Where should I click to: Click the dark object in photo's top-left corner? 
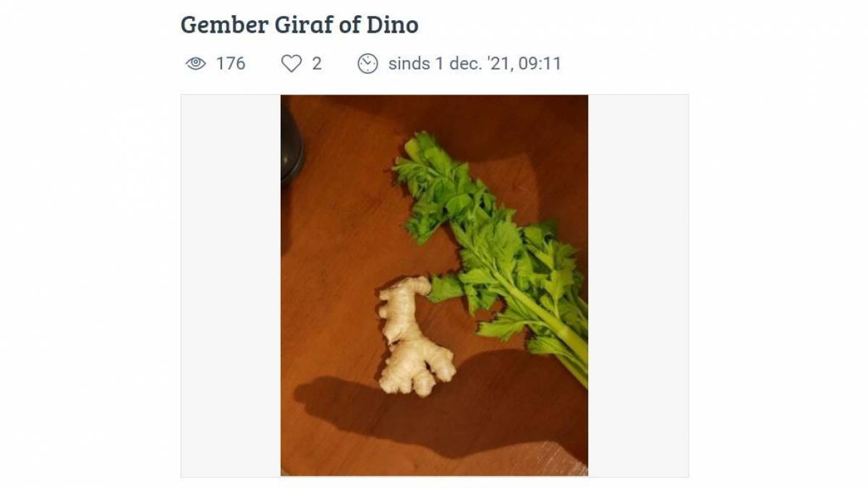tap(291, 141)
